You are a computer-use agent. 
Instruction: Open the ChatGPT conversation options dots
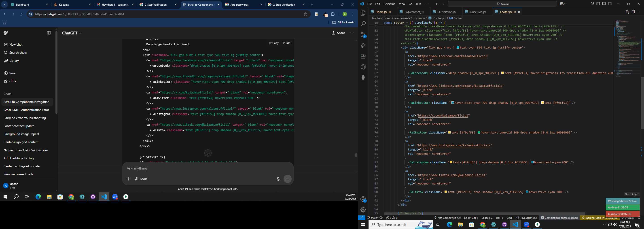click(352, 33)
